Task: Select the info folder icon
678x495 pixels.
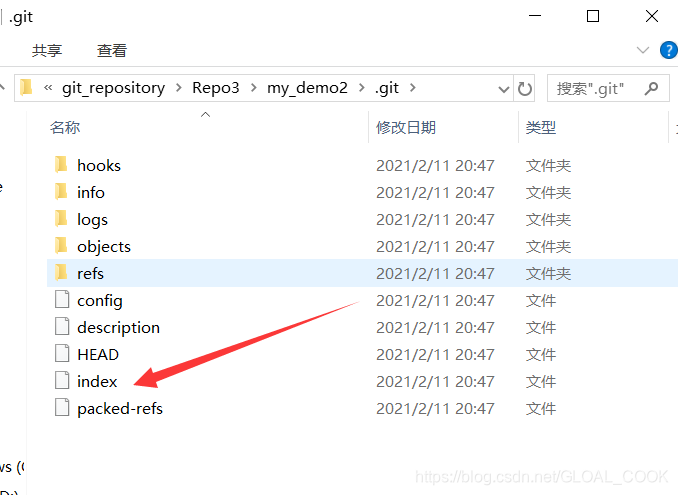Action: coord(61,192)
